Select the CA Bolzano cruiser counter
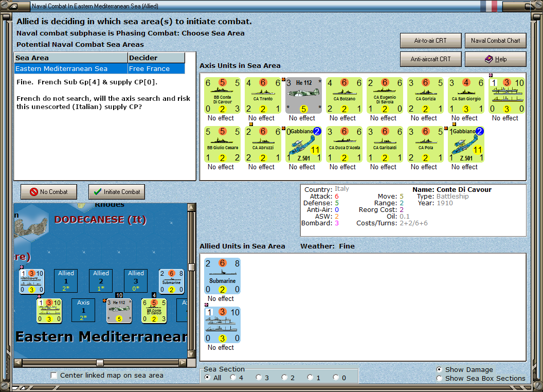 click(x=344, y=96)
